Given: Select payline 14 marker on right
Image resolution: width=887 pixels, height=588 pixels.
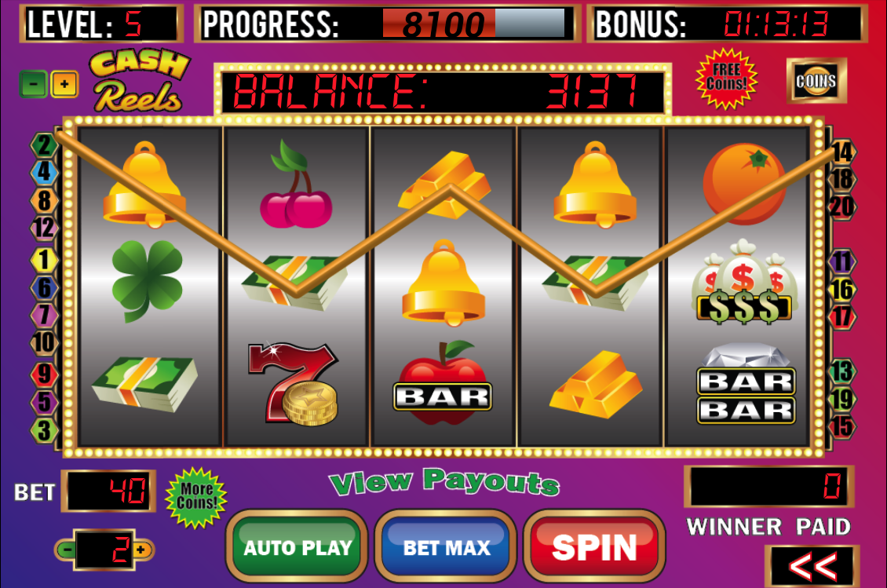Looking at the screenshot, I should tap(842, 152).
